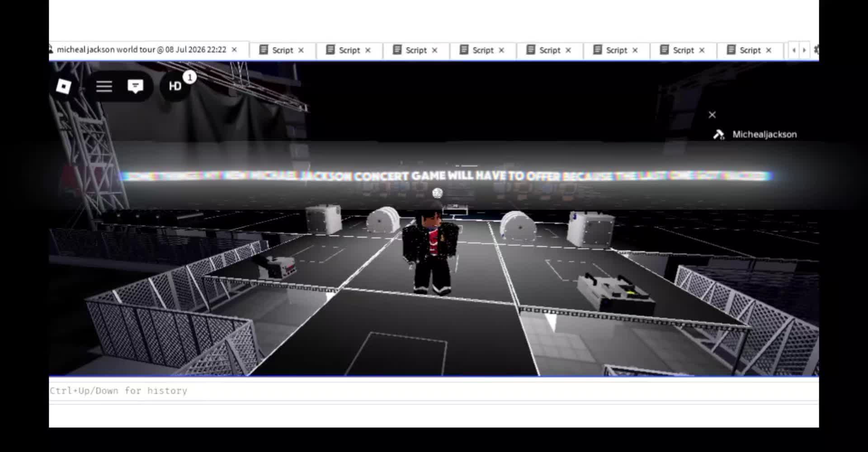Close the panel above Michealjackson using the X
Screen dimensions: 868x452
click(x=712, y=115)
